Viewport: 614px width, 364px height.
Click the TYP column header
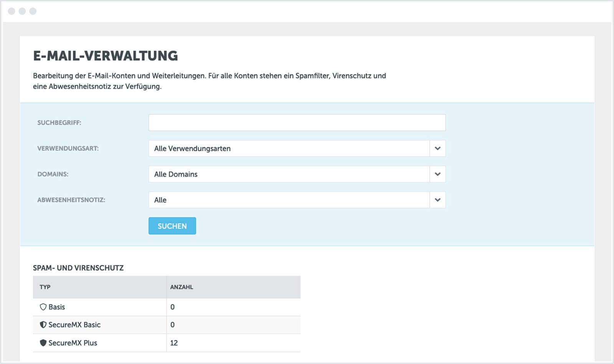45,287
